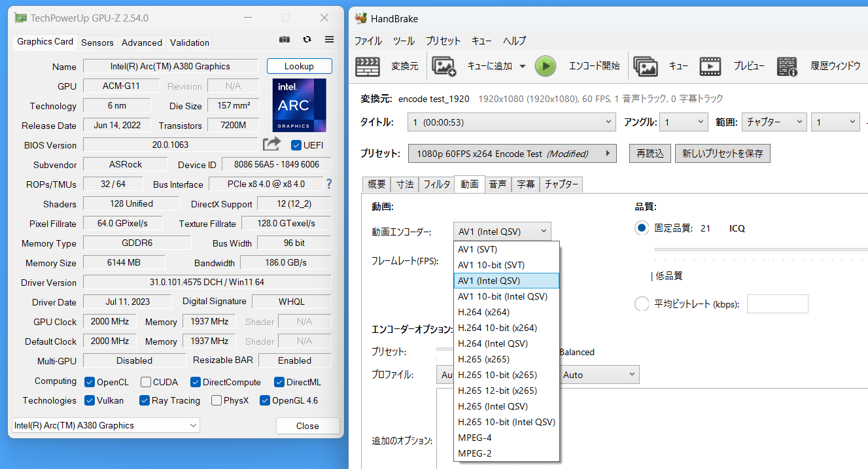Click the bitrate kbps input field

(x=778, y=304)
